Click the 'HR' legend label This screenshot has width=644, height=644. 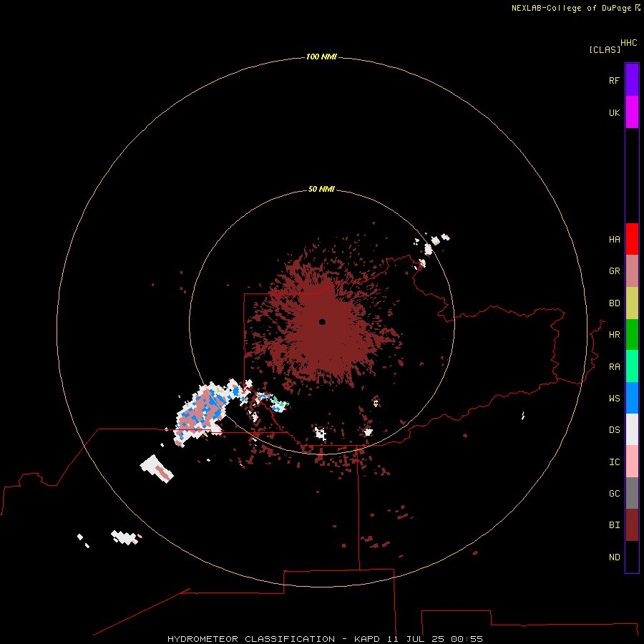click(614, 335)
